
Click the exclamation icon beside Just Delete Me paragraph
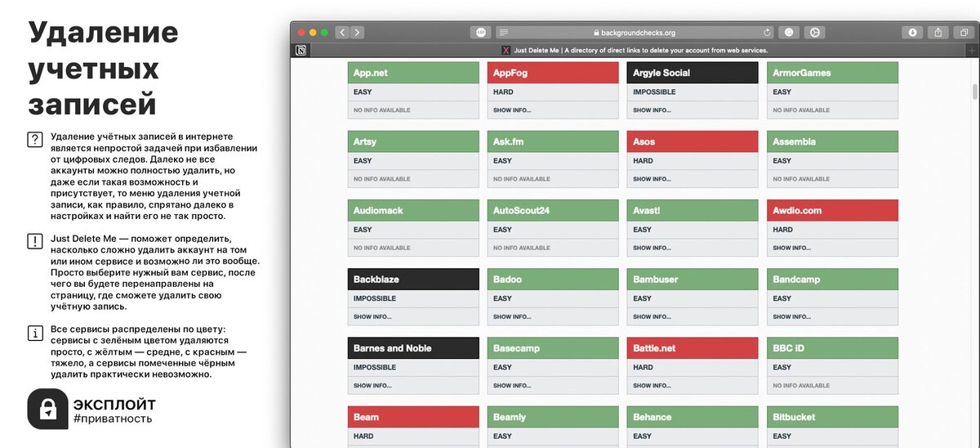coord(35,241)
